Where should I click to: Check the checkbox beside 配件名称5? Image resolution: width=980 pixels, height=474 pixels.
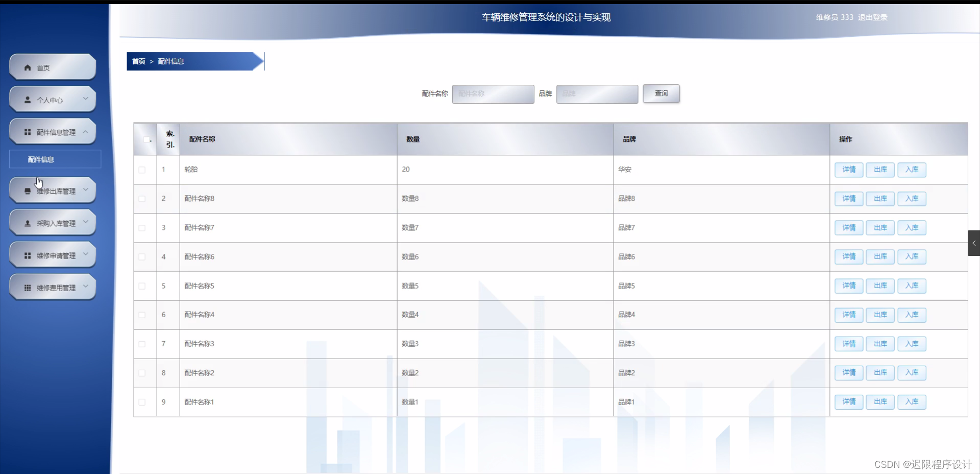pyautogui.click(x=143, y=287)
